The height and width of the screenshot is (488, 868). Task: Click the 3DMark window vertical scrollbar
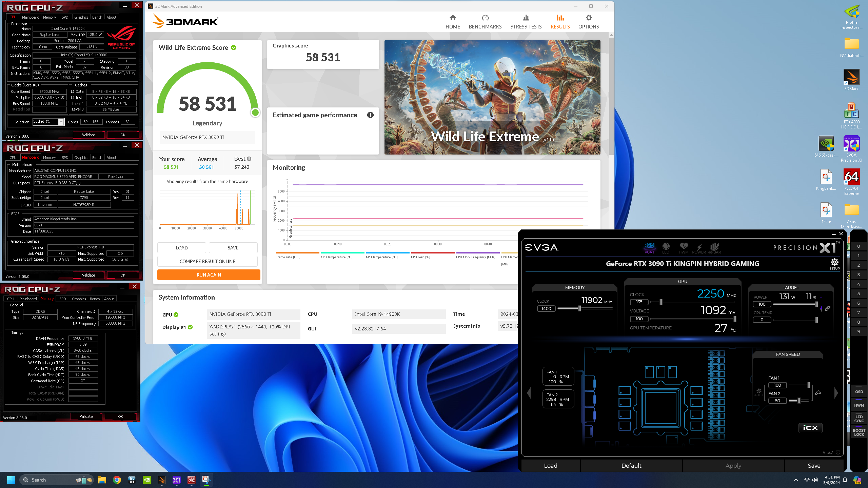tap(611, 96)
